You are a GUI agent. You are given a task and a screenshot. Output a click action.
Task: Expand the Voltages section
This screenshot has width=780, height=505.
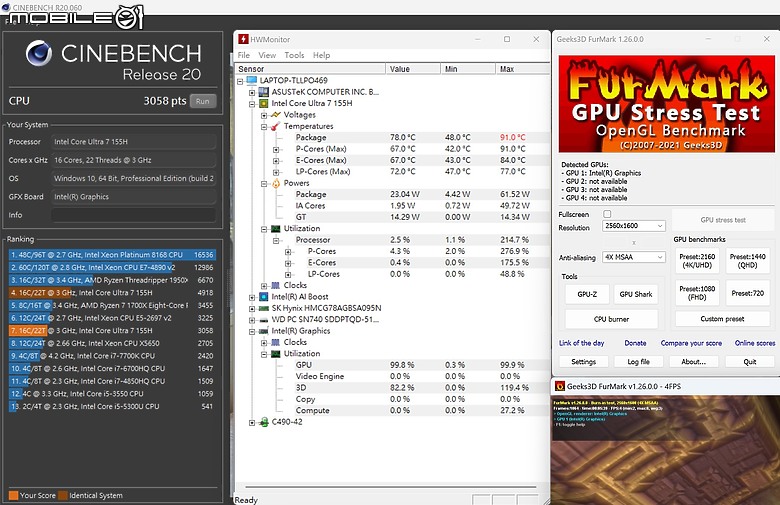point(264,115)
